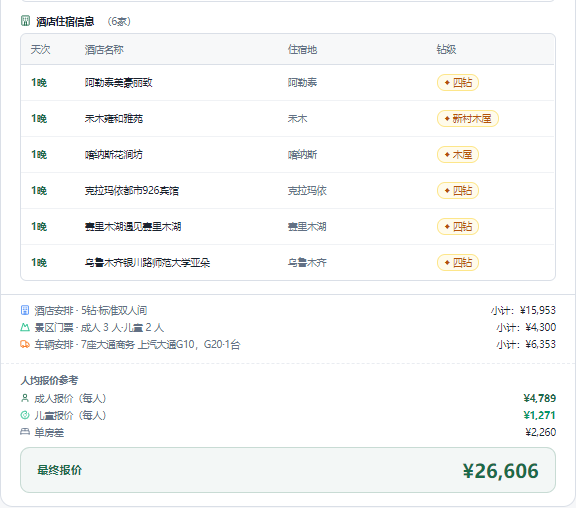
Task: Select hotel name 克拉玛依都市926宾馆
Action: point(132,190)
